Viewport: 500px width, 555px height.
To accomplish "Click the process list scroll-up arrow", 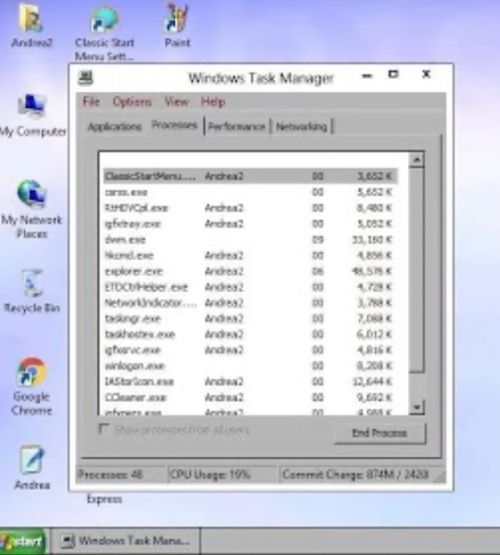I will [416, 160].
